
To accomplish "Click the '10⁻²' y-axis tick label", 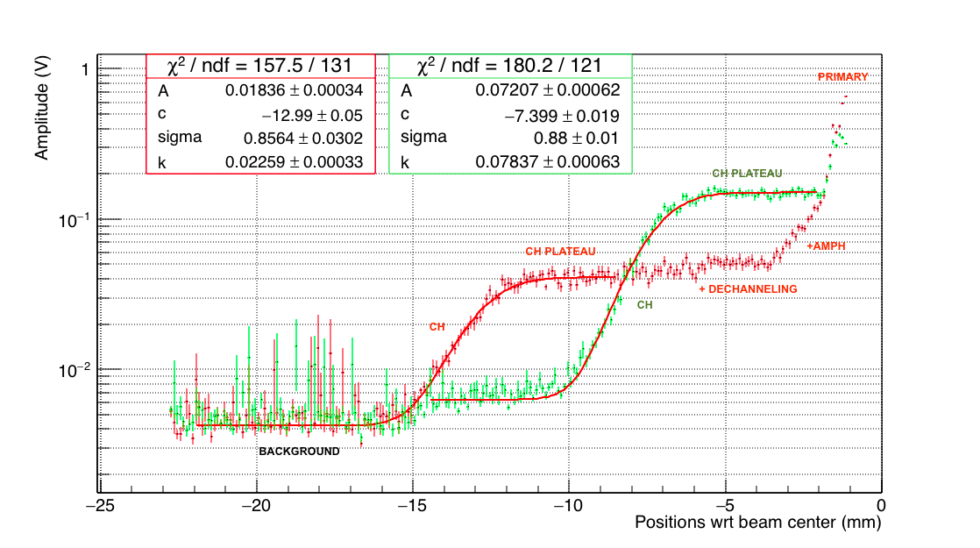I will (x=74, y=370).
